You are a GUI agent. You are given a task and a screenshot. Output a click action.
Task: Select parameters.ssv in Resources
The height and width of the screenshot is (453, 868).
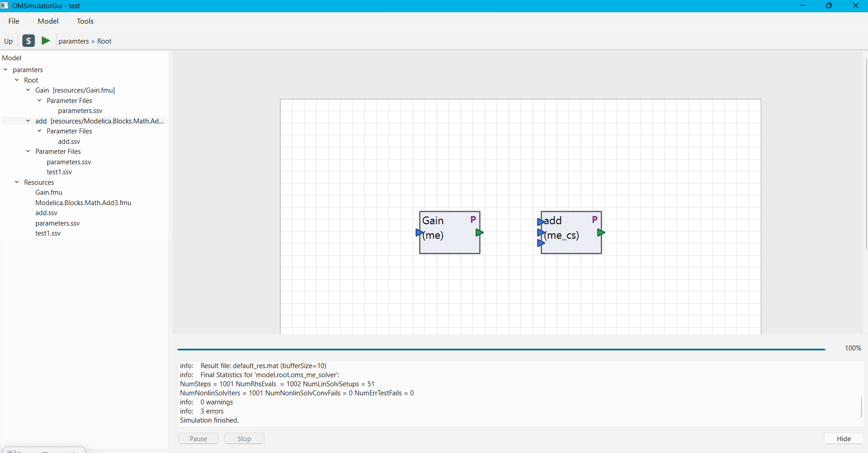(x=58, y=223)
